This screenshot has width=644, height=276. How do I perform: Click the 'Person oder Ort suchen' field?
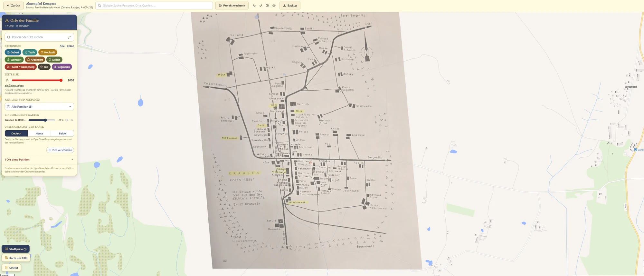pos(39,37)
